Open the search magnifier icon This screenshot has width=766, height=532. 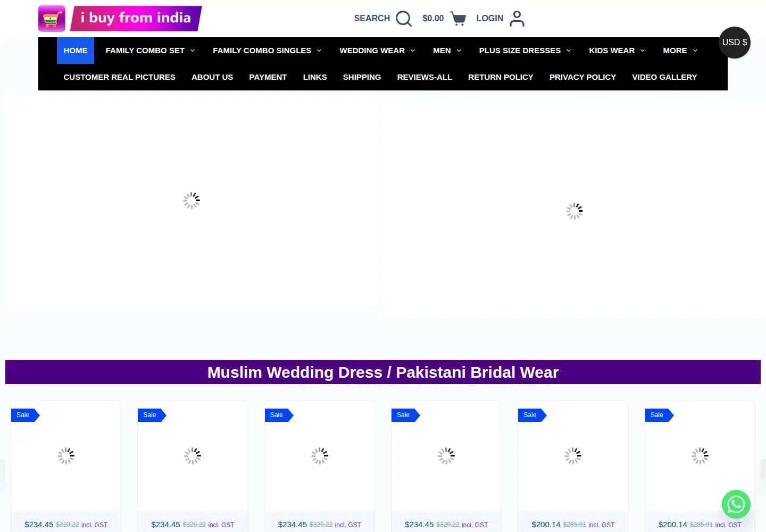pyautogui.click(x=404, y=19)
